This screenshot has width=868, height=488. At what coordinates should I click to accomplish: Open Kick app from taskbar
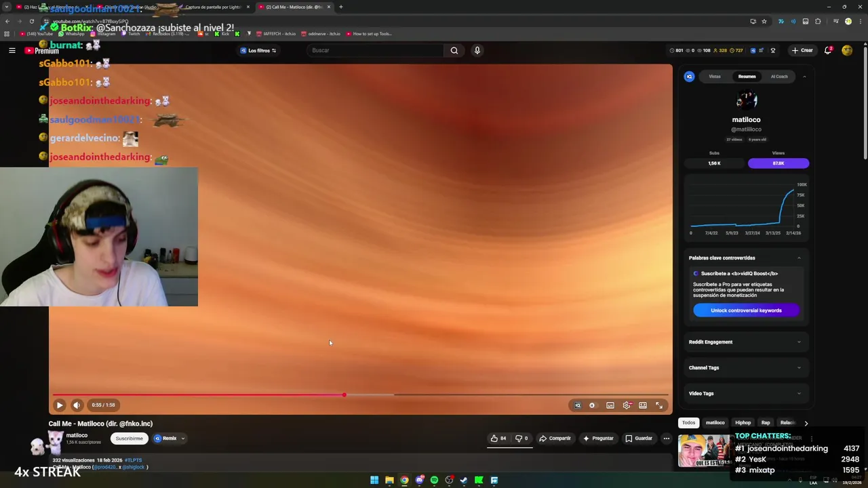click(x=479, y=480)
